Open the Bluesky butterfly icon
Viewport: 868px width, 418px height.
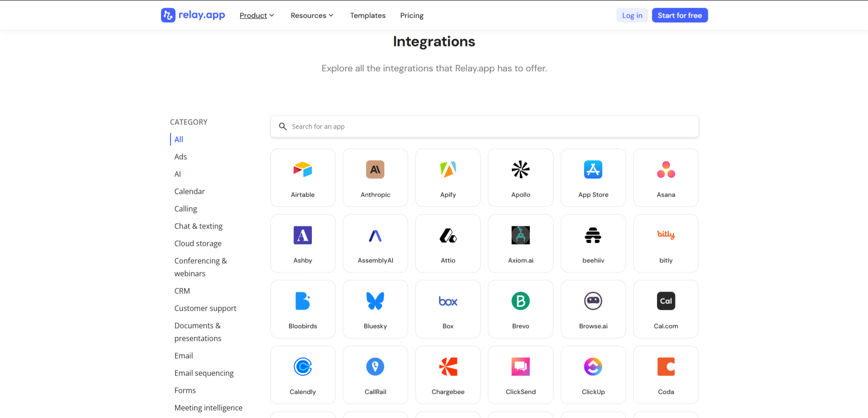[x=375, y=301]
